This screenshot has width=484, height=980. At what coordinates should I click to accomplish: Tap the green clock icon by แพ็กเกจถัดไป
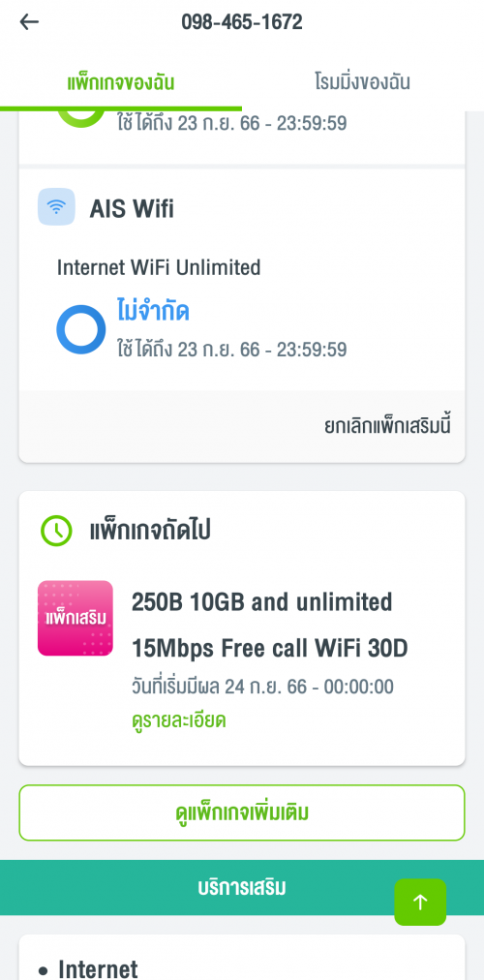tap(56, 531)
